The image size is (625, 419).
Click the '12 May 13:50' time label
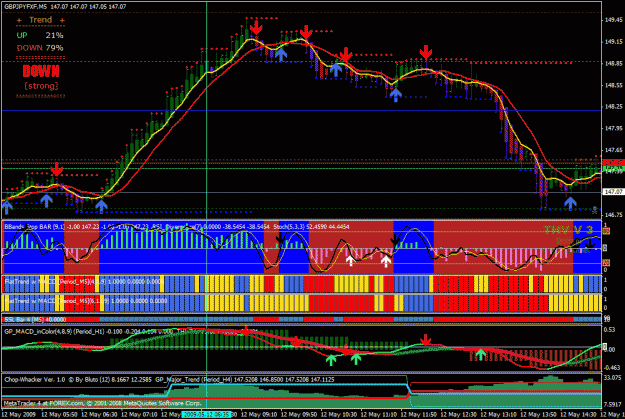pyautogui.click(x=538, y=415)
